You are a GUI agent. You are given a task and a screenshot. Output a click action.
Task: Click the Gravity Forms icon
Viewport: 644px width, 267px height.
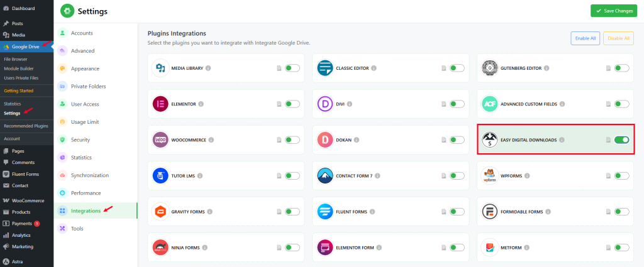pos(160,212)
